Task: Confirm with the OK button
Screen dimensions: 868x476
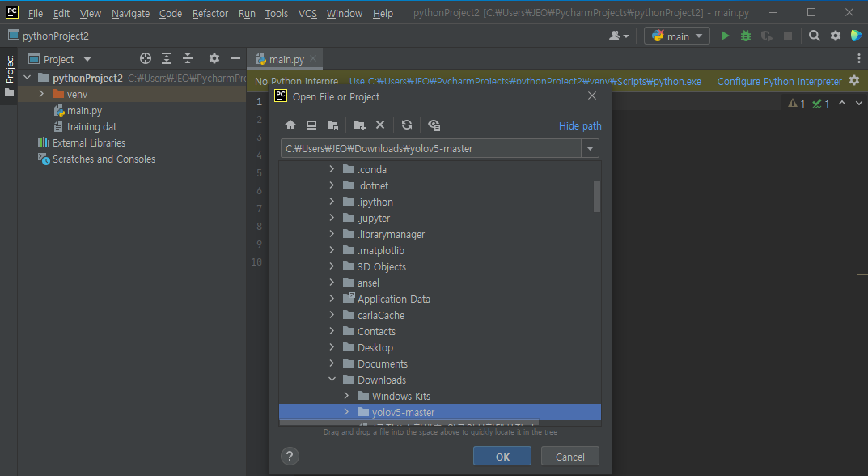Action: click(x=502, y=456)
